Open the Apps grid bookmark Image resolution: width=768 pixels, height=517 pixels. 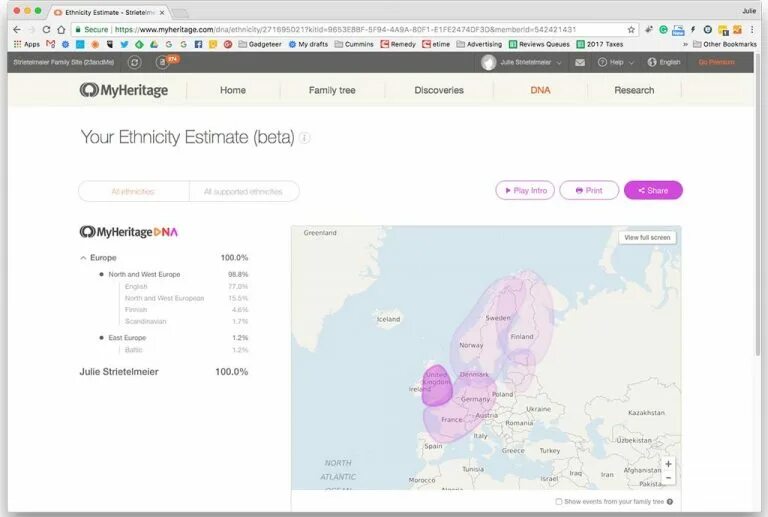(27, 44)
